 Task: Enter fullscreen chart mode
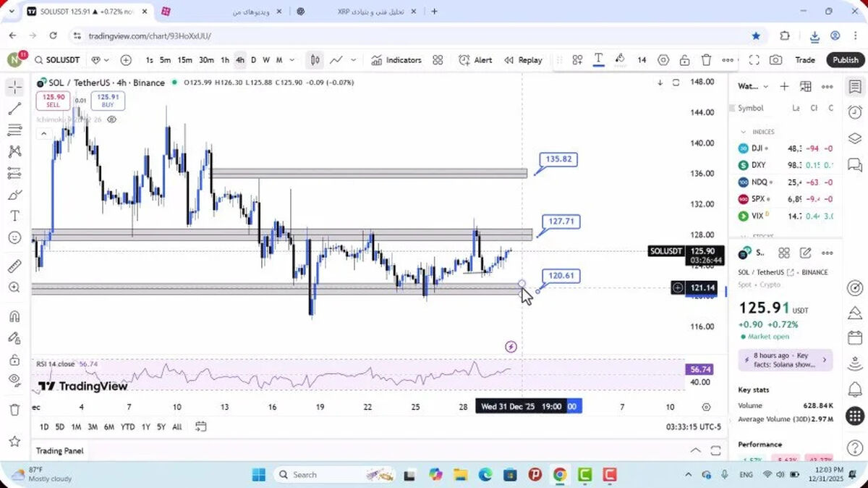point(754,60)
